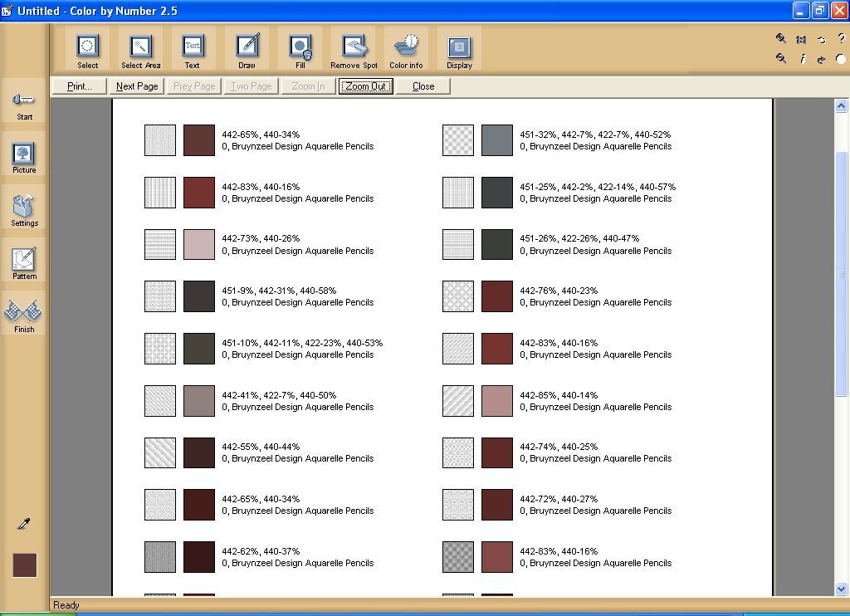This screenshot has height=616, width=850.
Task: Click the Zoom Out page button
Action: coord(365,86)
